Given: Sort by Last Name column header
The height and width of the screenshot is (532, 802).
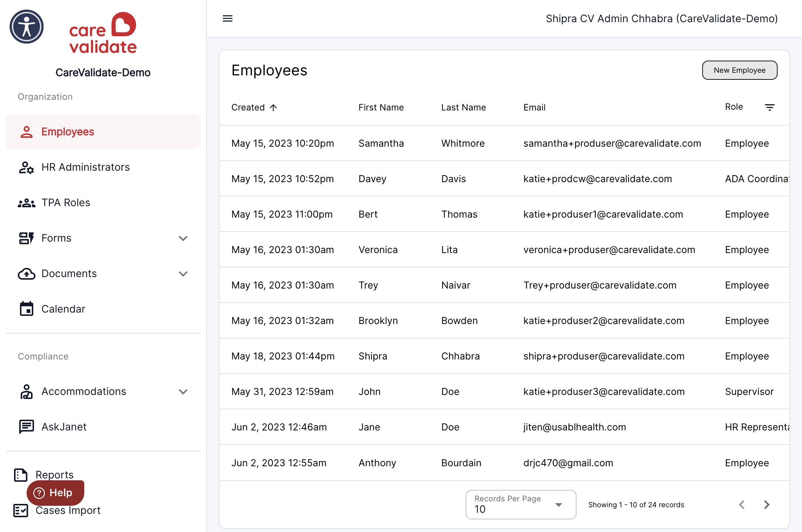Looking at the screenshot, I should click(463, 108).
